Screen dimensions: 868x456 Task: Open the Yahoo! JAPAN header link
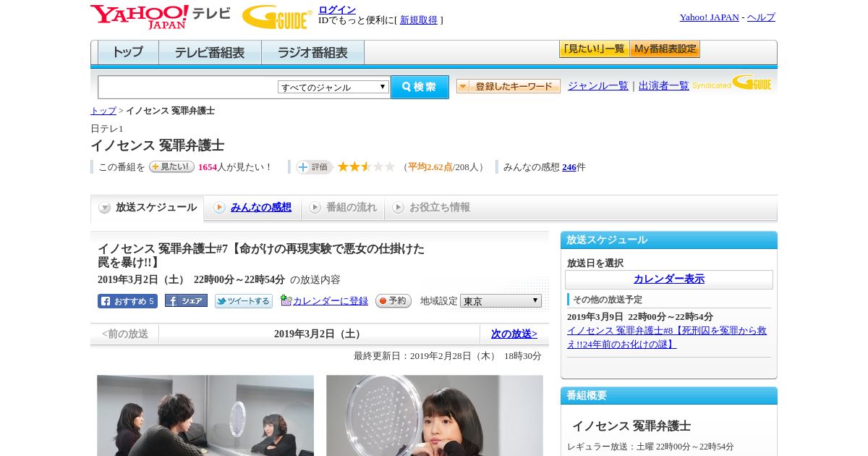709,17
